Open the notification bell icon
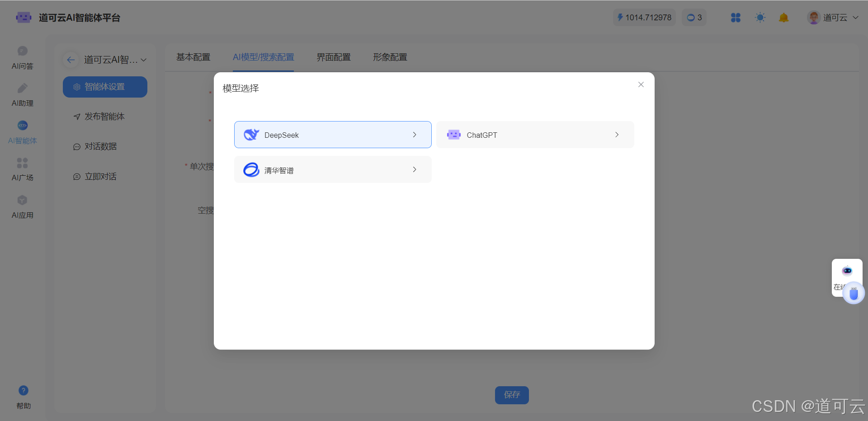Image resolution: width=868 pixels, height=421 pixels. point(783,18)
